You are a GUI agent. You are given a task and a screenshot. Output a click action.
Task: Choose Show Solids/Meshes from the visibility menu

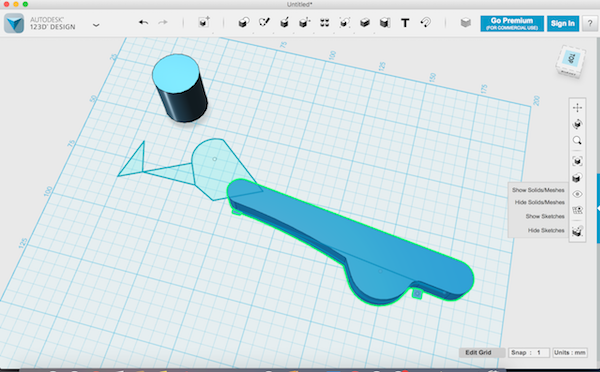point(538,190)
